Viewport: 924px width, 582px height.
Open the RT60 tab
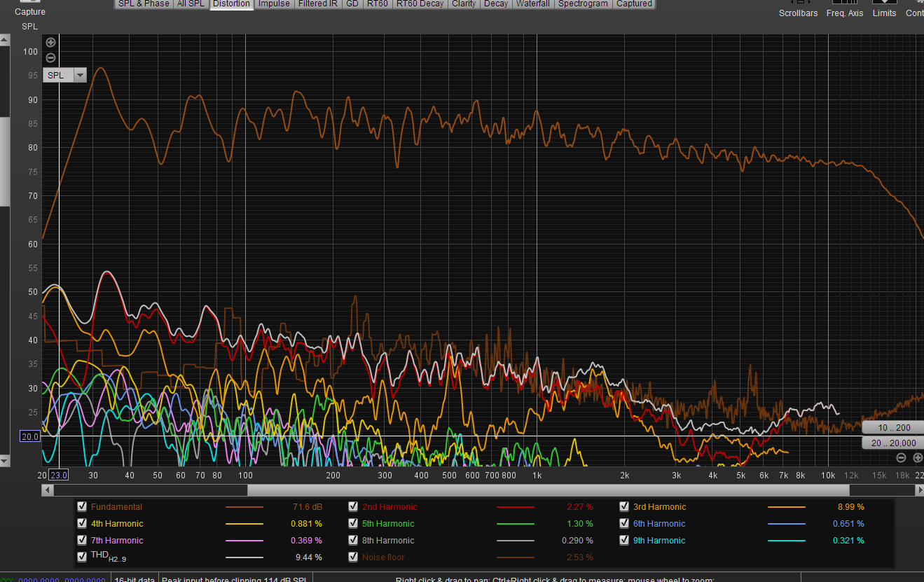(x=378, y=4)
